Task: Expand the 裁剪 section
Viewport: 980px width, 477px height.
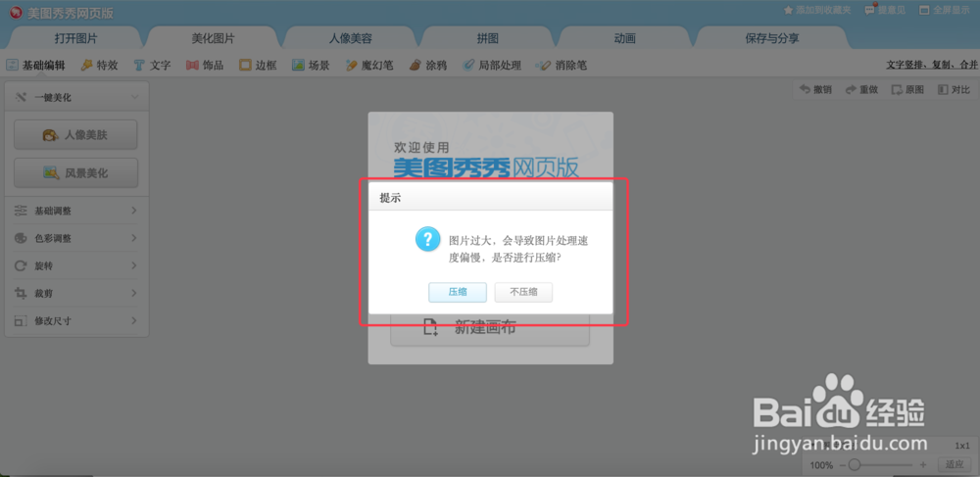Action: click(75, 294)
